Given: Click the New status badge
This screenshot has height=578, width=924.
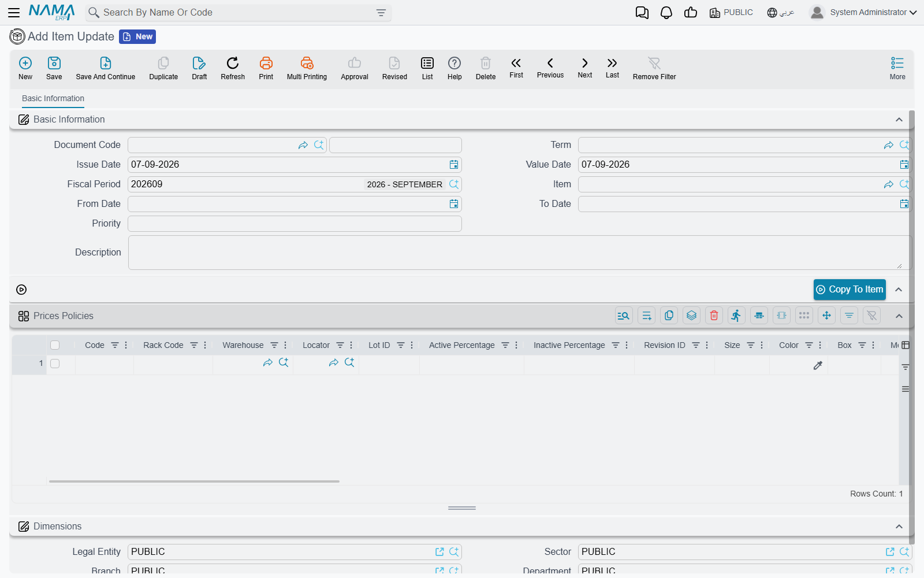Looking at the screenshot, I should pyautogui.click(x=137, y=37).
